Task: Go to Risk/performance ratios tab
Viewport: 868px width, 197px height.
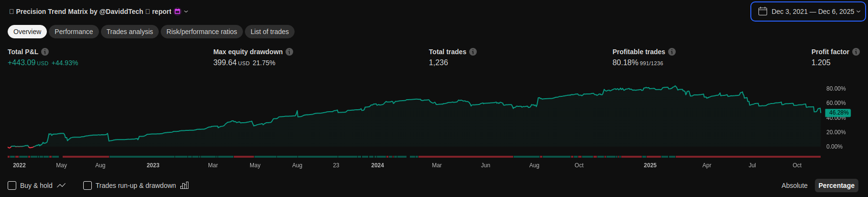Action: click(201, 32)
